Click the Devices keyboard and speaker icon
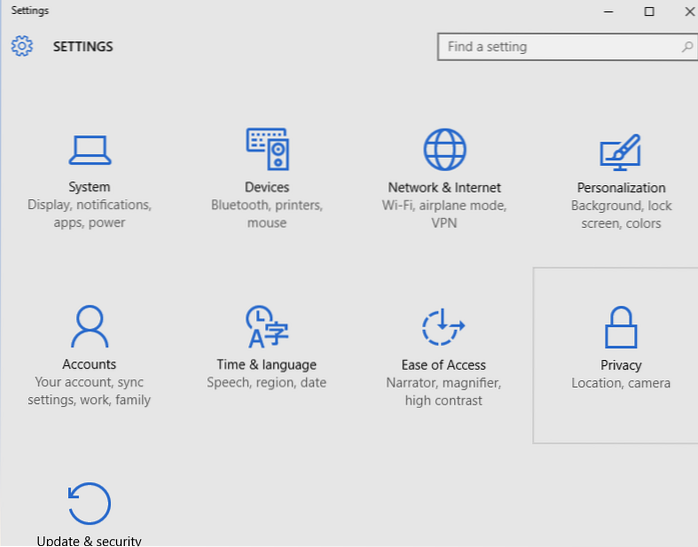This screenshot has height=547, width=698. coord(267,149)
